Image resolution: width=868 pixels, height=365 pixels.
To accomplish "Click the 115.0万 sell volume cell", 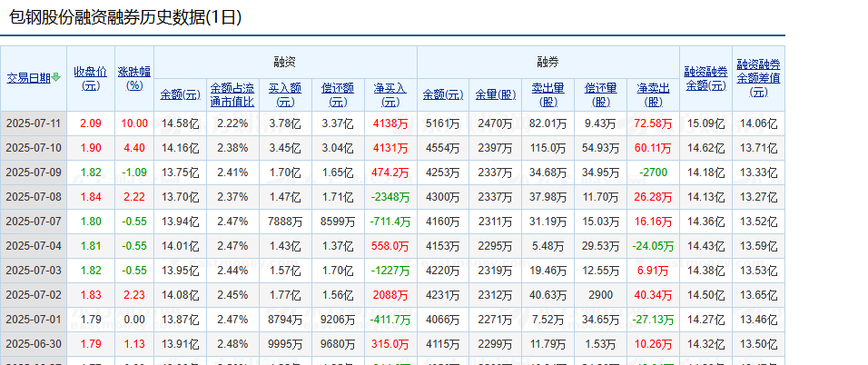I will pos(548,148).
